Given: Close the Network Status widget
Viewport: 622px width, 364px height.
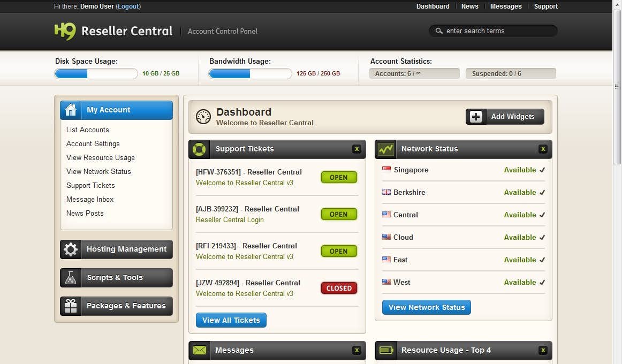Looking at the screenshot, I should (x=543, y=149).
